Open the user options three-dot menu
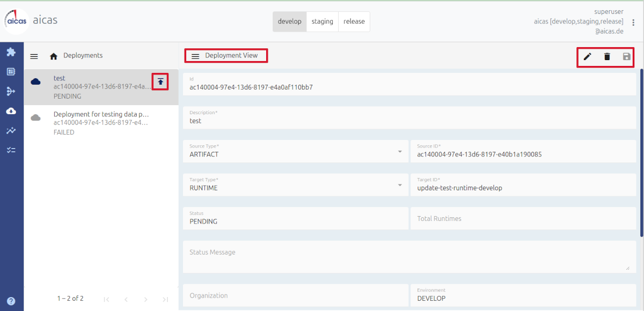Image resolution: width=644 pixels, height=311 pixels. tap(633, 22)
